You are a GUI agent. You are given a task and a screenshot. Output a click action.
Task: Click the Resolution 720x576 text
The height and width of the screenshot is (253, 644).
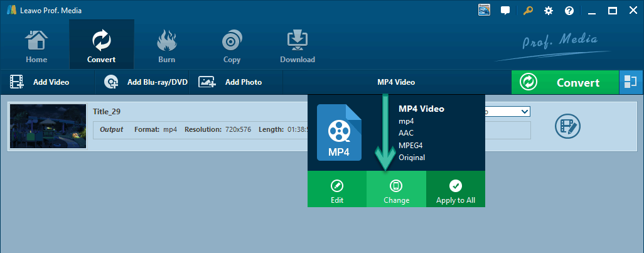pos(218,129)
